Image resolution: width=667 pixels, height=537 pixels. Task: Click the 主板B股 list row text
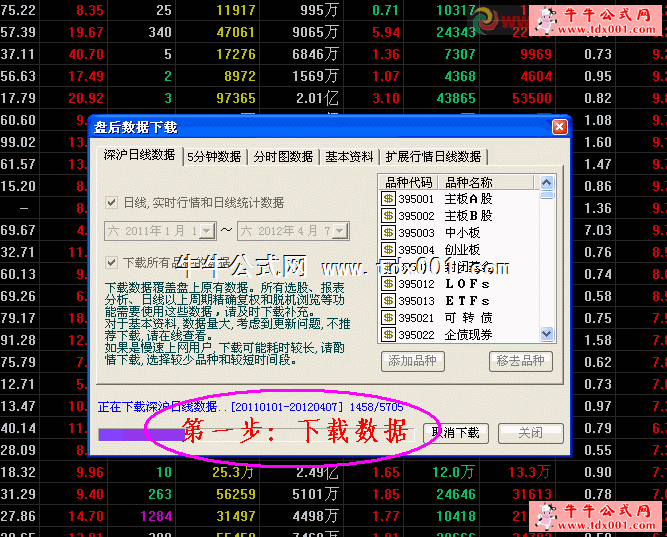[x=468, y=216]
